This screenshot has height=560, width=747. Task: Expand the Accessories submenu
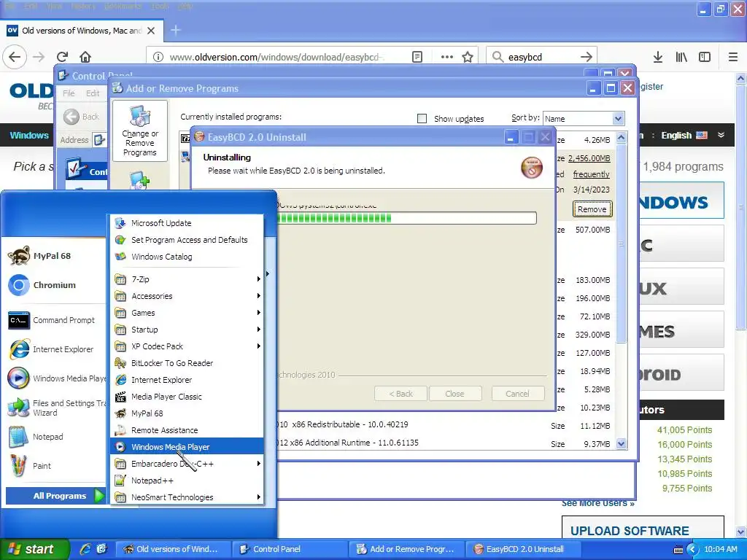click(x=187, y=296)
